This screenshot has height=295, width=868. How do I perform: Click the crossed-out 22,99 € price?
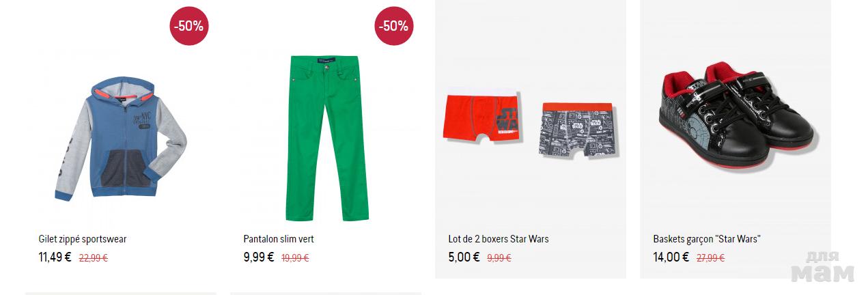point(94,258)
